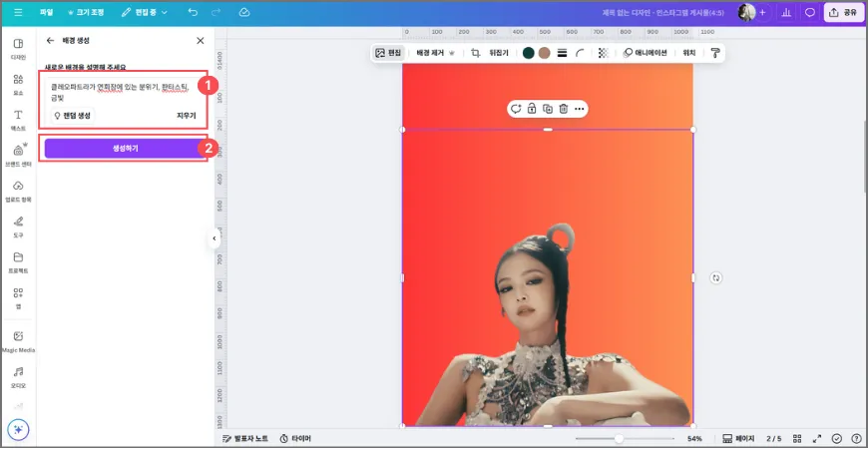Image resolution: width=868 pixels, height=450 pixels.
Task: Add collaborator with plus icon
Action: (x=763, y=12)
